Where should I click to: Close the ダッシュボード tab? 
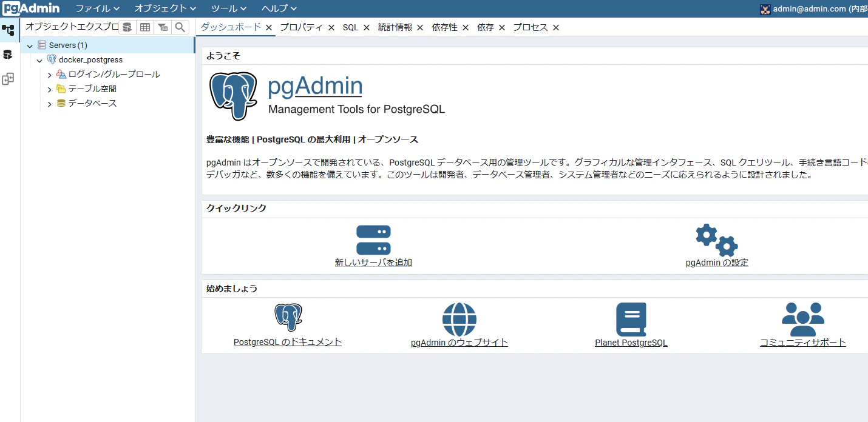(268, 27)
